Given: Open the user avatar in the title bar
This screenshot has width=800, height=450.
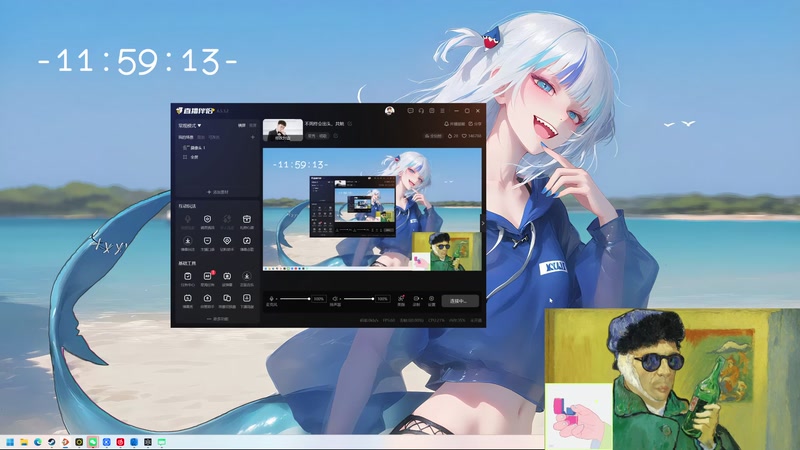Looking at the screenshot, I should click(389, 111).
